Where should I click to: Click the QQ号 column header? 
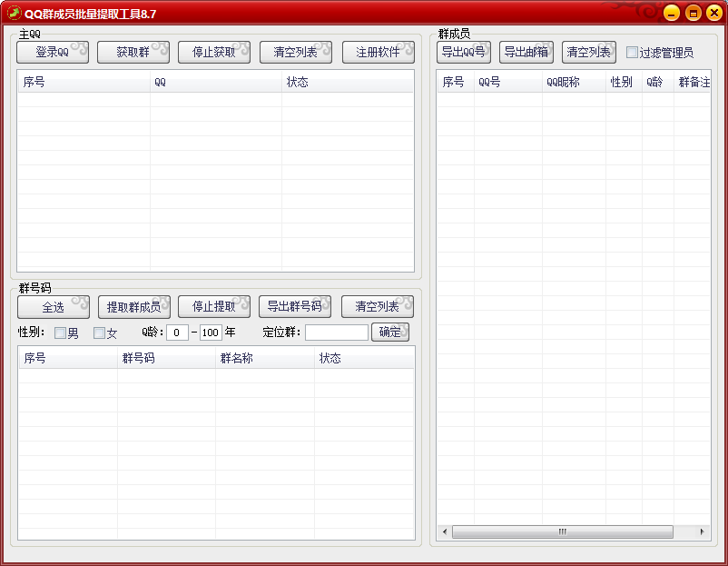pos(508,82)
